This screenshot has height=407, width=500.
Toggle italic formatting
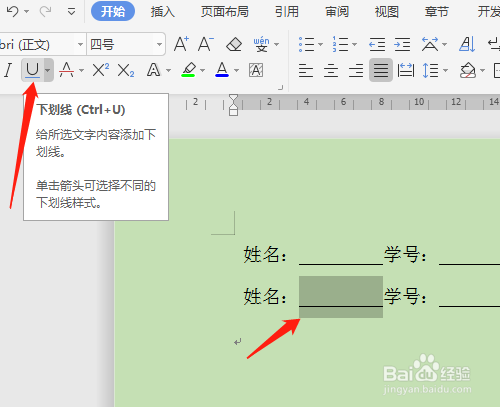click(x=8, y=70)
